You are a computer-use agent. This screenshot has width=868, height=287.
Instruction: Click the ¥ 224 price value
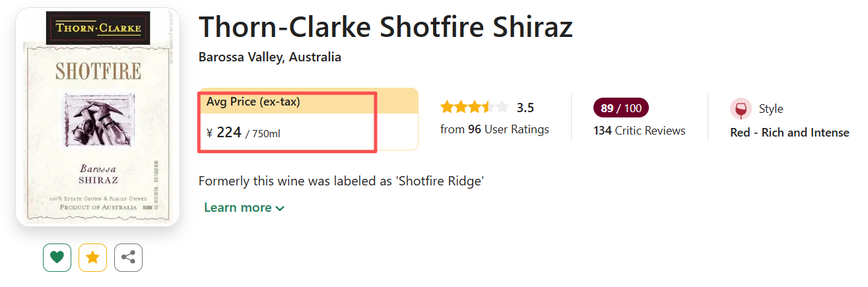[x=224, y=133]
